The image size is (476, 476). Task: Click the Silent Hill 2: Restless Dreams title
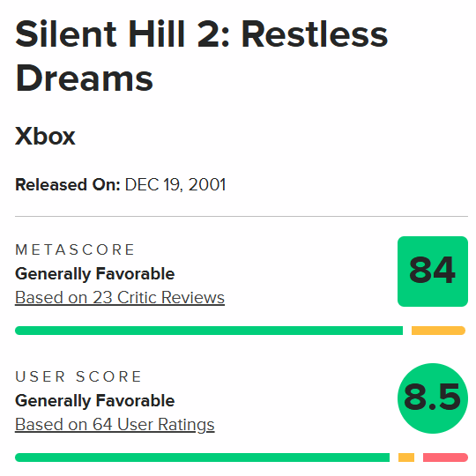tap(202, 56)
